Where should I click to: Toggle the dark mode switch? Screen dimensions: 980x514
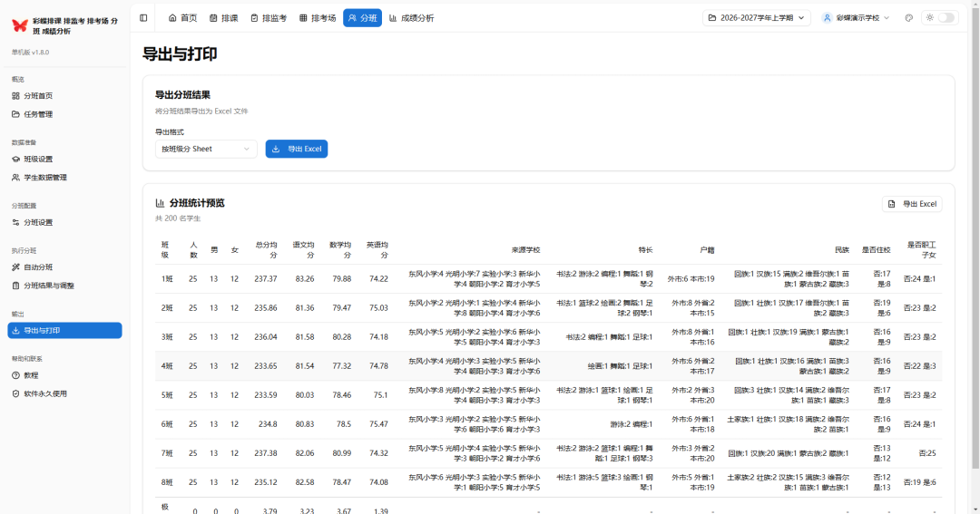point(946,18)
